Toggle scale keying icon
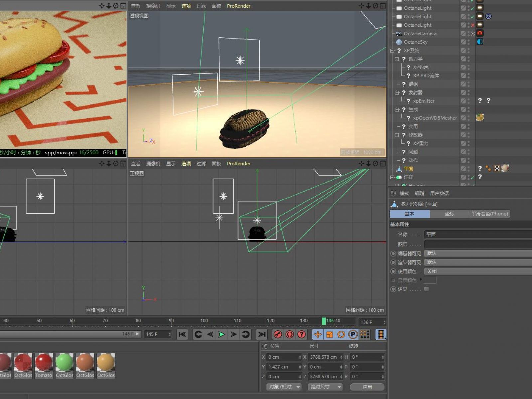This screenshot has height=399, width=532. [330, 334]
